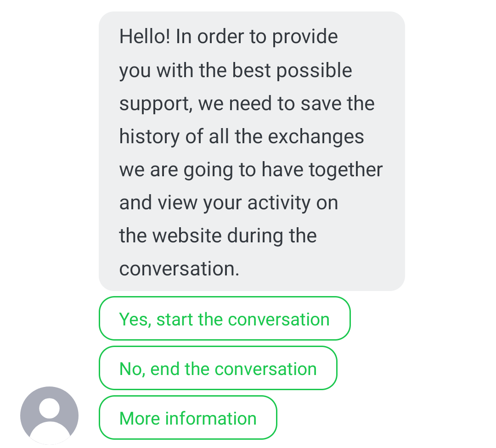Screen dimensions: 496x448
Task: Click the gray agent avatar icon
Action: pos(49,415)
